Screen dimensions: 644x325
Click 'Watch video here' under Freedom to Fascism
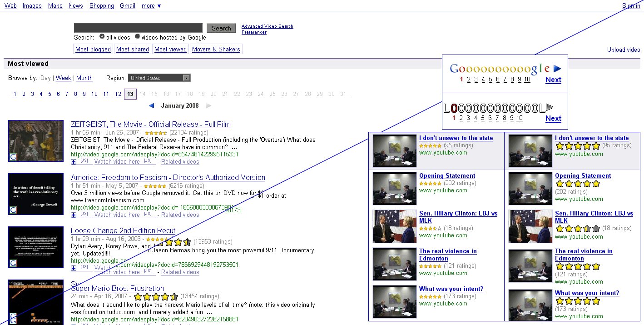117,215
